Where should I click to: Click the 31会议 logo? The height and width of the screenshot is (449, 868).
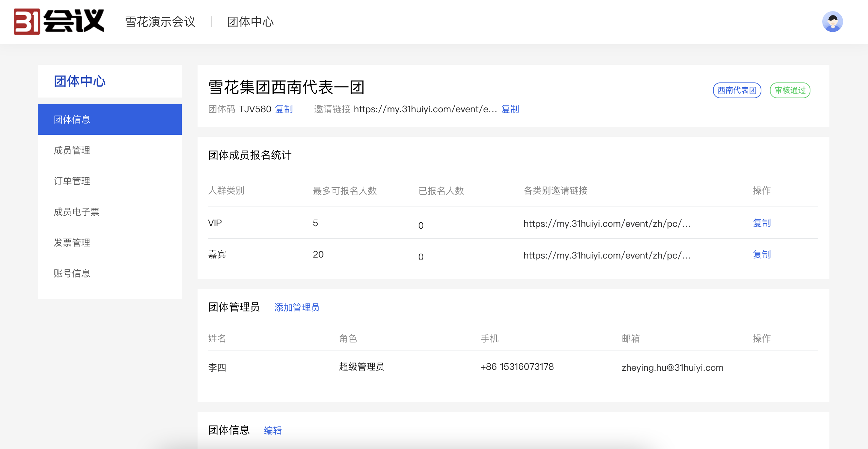click(x=59, y=22)
